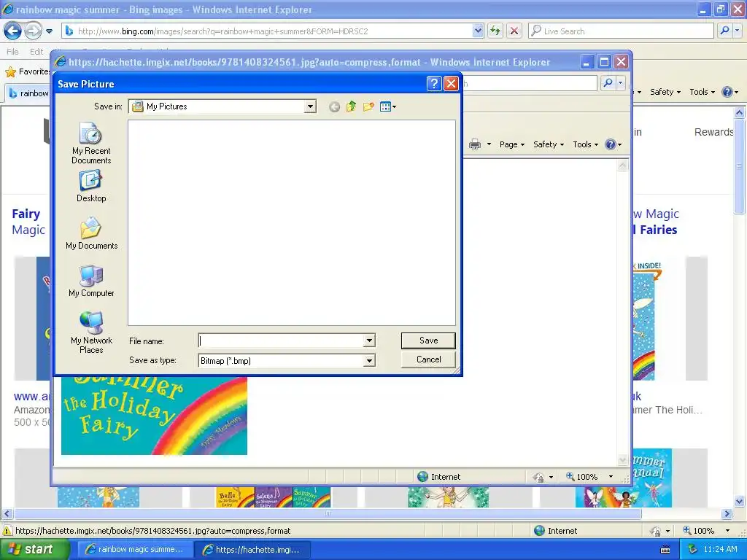Create a new folder in Save Picture dialog
Viewport: 747px width, 560px height.
(368, 106)
